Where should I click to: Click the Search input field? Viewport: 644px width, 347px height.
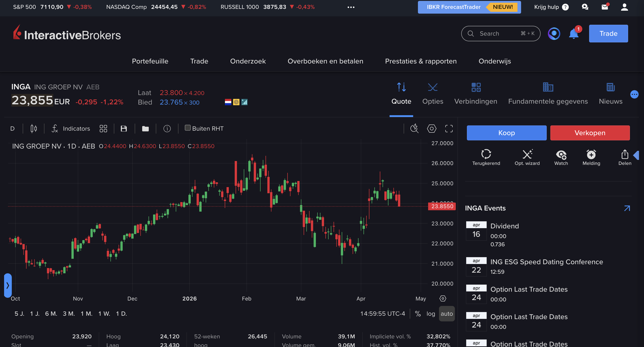coord(500,34)
